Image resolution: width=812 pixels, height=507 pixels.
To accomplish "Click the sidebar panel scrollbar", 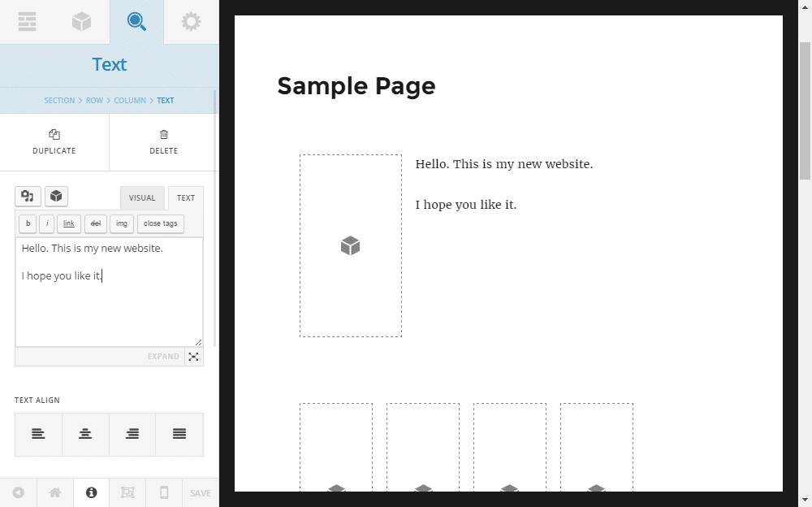I will 215,218.
